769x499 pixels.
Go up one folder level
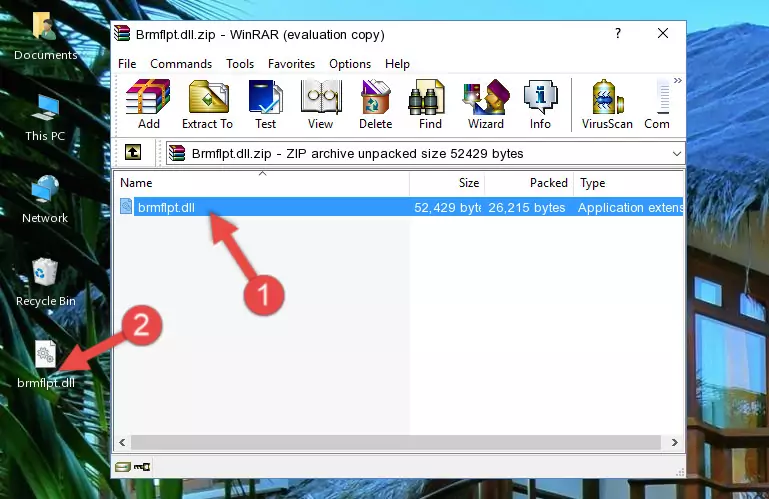click(133, 153)
